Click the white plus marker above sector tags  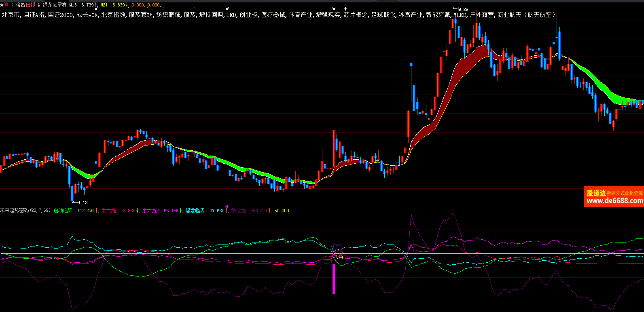[345, 8]
